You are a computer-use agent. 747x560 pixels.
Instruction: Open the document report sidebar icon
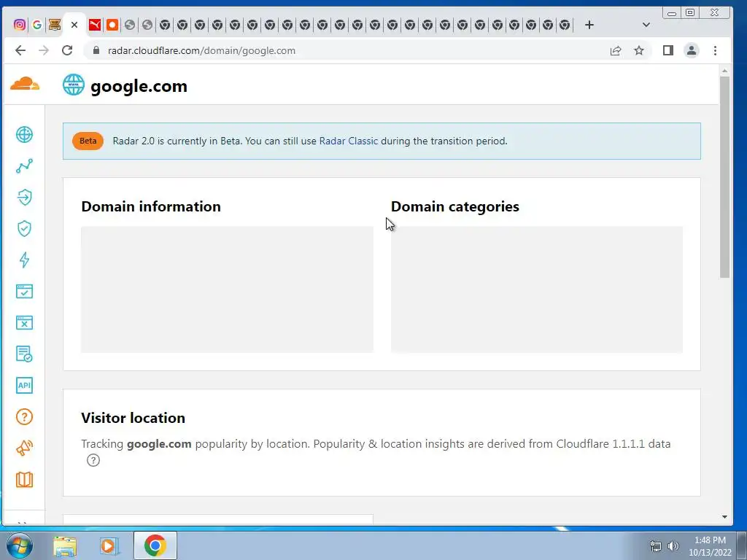pos(24,354)
